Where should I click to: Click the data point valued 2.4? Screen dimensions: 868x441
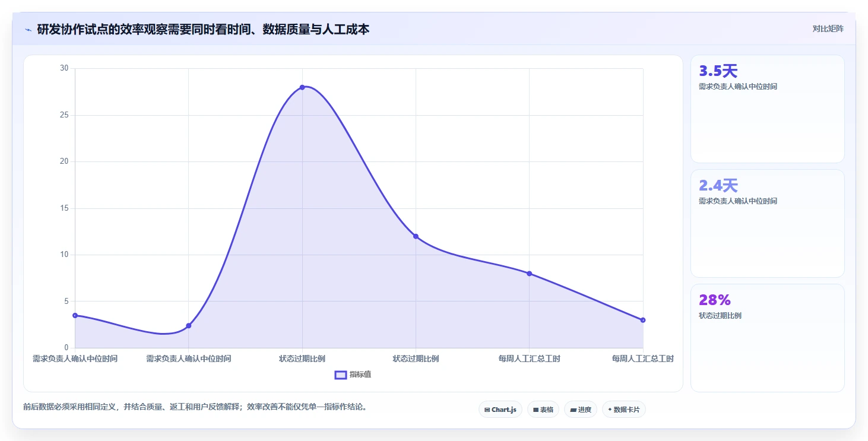(189, 325)
